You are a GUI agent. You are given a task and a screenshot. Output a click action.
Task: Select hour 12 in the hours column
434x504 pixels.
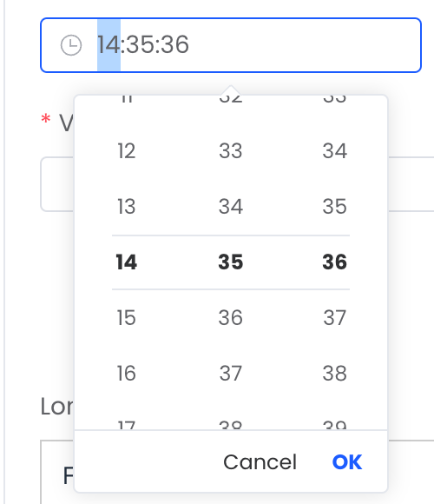point(127,150)
